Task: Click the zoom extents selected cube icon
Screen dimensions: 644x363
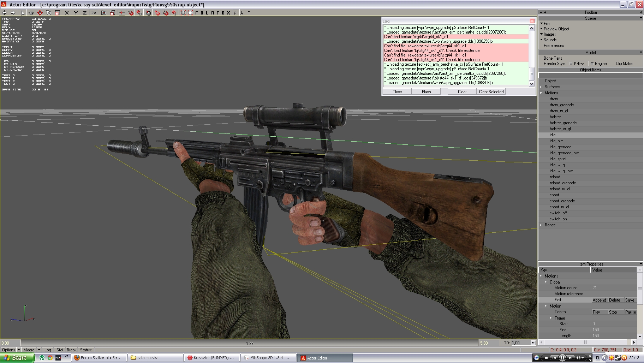Action: coord(190,13)
